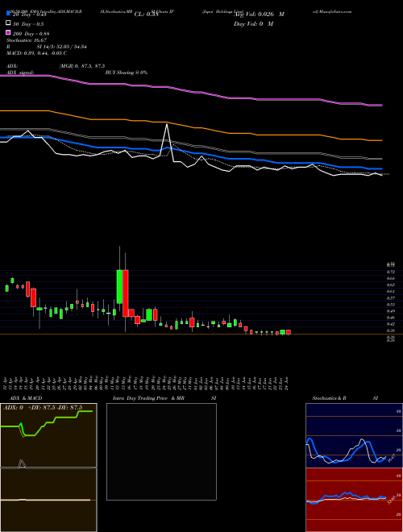Click the blue 20 Day EMA legend swatch

tap(8, 14)
